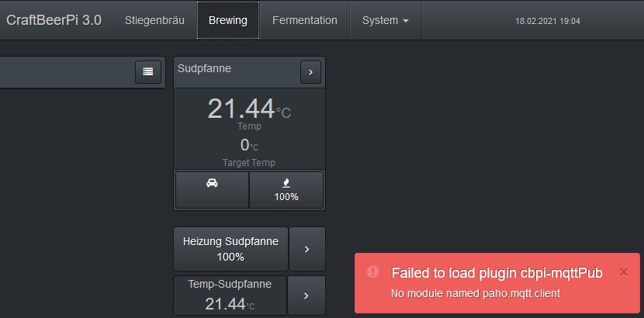
Task: Expand the Sudpfanne kettle chevron
Action: [310, 71]
